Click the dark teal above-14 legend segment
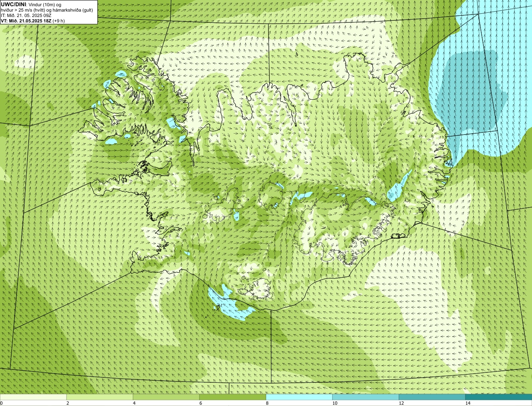Screen dimensions: 532x406 tap(499, 397)
